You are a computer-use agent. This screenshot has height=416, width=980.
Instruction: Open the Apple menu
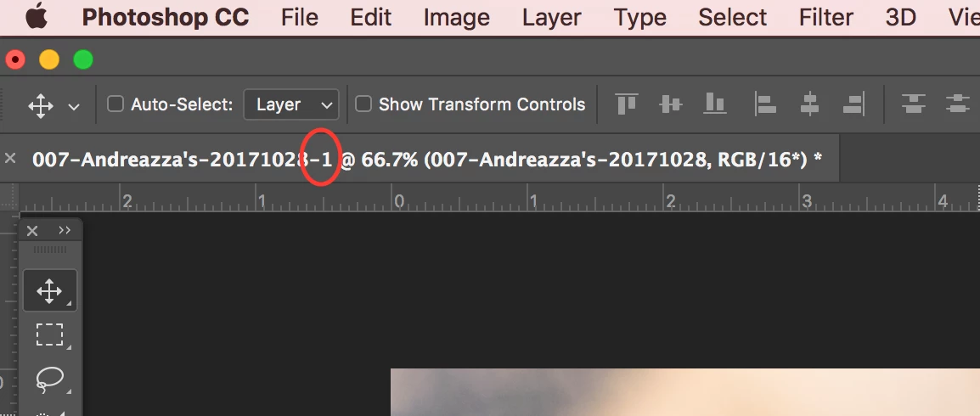[x=37, y=17]
